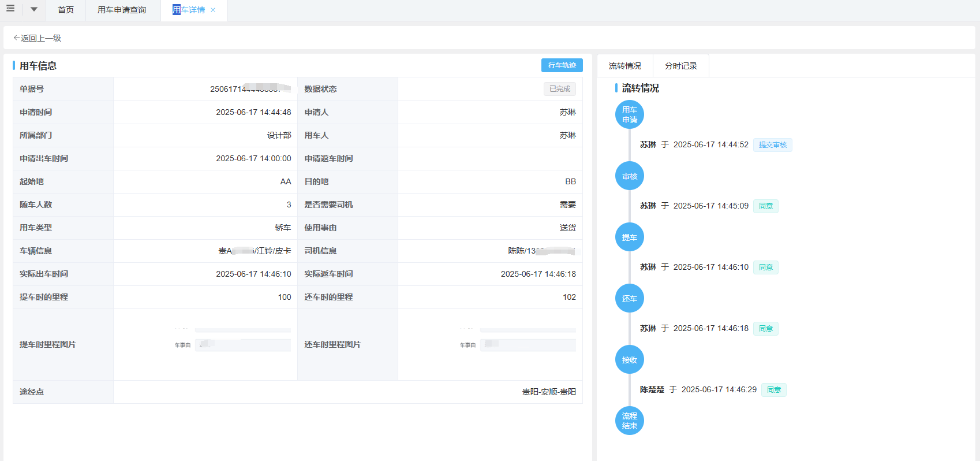This screenshot has width=980, height=461.
Task: Click the hamburger menu icon
Action: click(x=10, y=9)
